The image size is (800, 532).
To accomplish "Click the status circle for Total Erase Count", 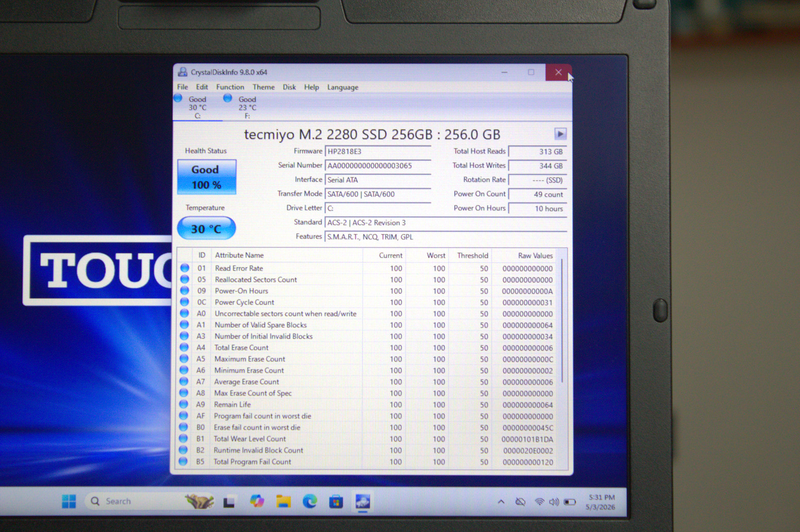I will coord(184,348).
